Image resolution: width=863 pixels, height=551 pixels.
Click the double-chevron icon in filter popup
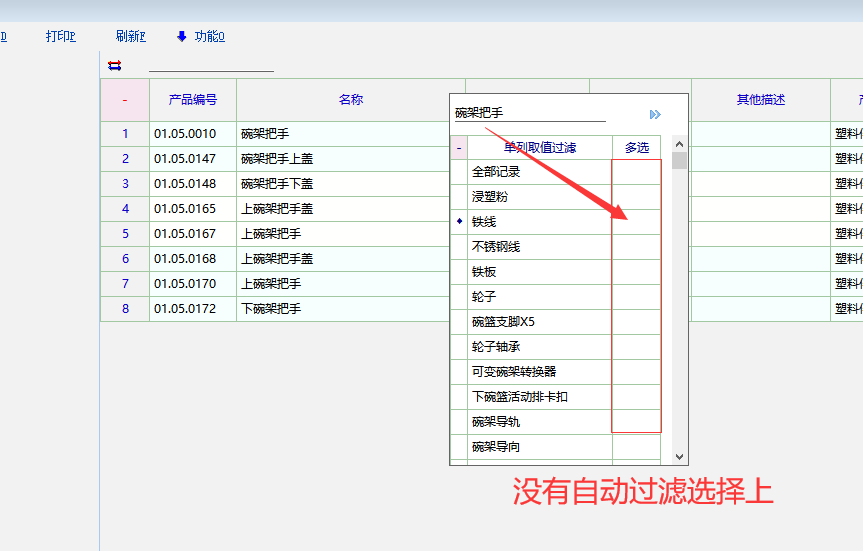click(x=655, y=115)
